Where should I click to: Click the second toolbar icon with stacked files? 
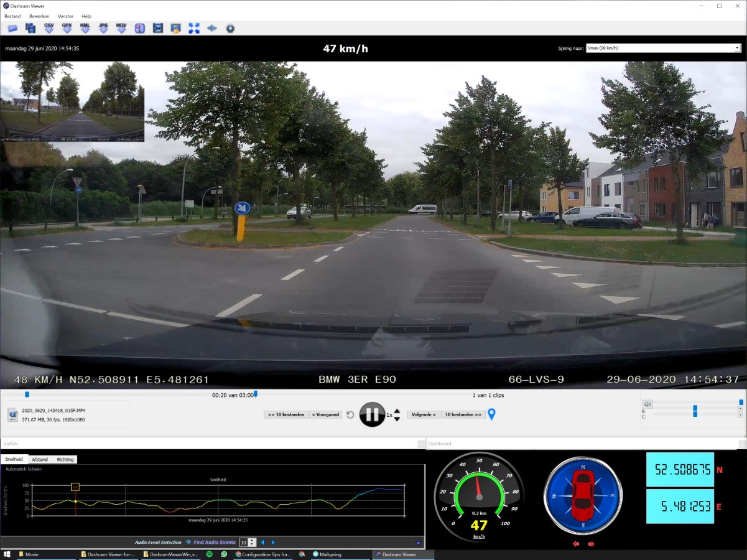[30, 28]
